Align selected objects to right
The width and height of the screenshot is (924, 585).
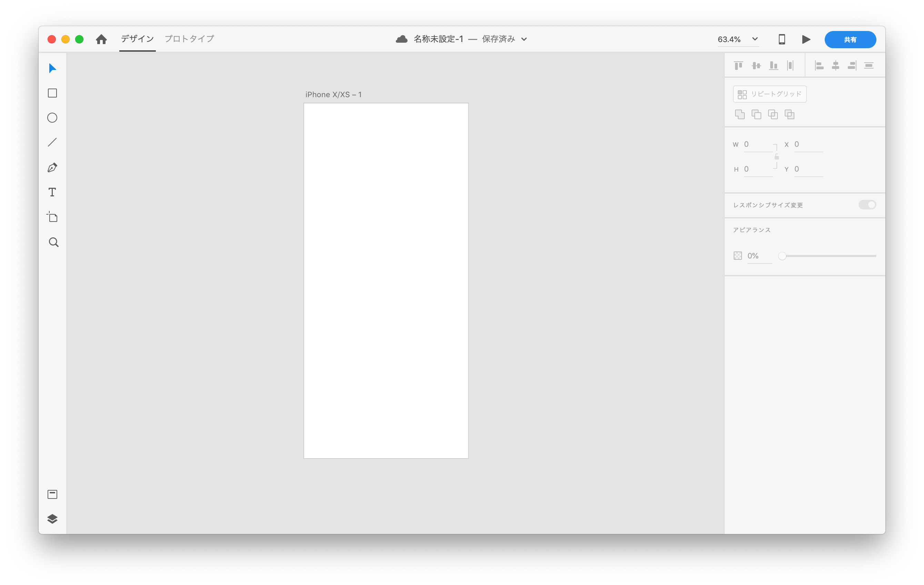point(852,65)
